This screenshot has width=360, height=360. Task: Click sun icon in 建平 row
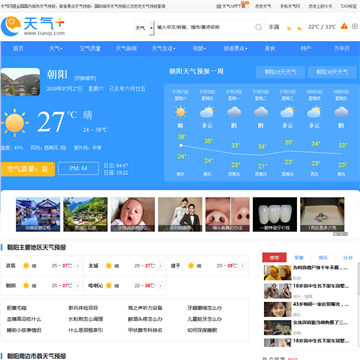click(191, 266)
